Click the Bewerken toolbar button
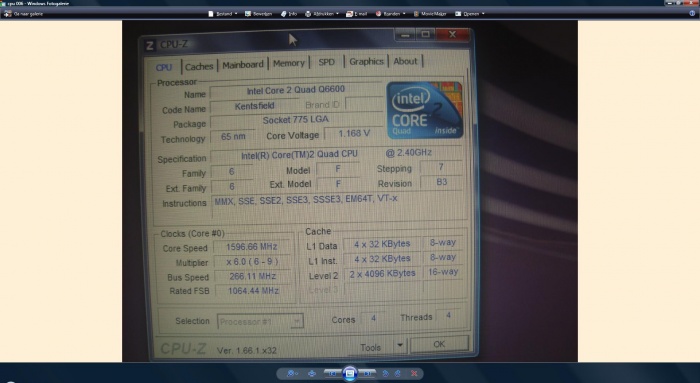This screenshot has width=700, height=383. (258, 14)
